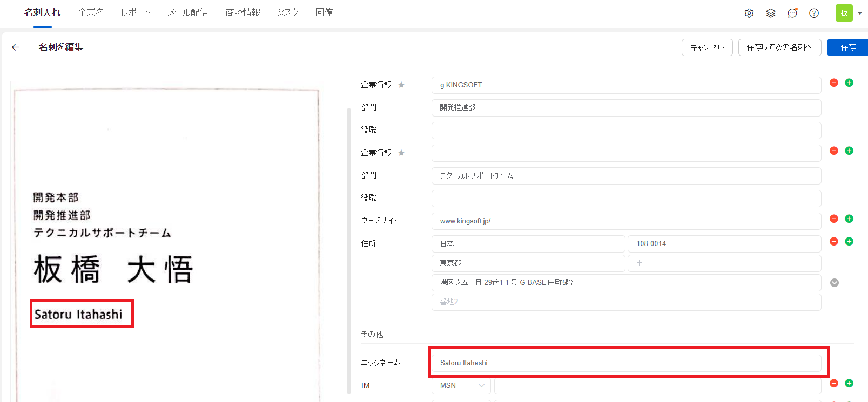Add another 住所 address entry
The height and width of the screenshot is (402, 868).
click(849, 241)
